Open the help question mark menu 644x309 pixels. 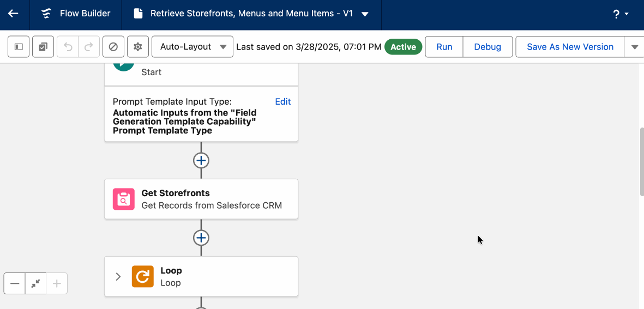(621, 14)
